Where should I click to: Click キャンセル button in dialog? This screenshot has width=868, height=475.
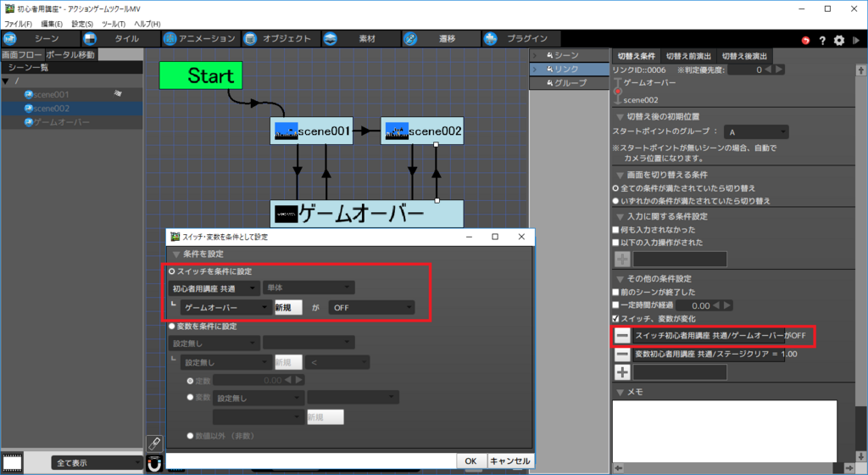(x=509, y=461)
